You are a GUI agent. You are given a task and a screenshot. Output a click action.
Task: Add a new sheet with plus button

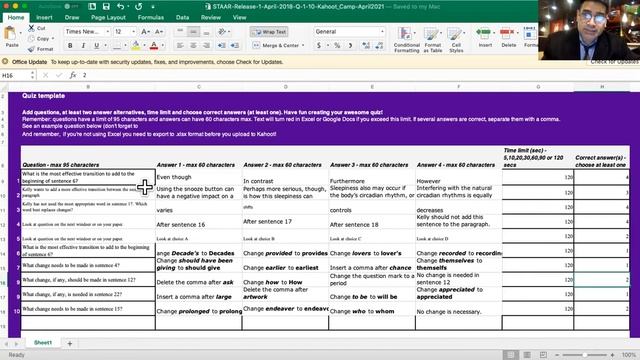coord(70,344)
